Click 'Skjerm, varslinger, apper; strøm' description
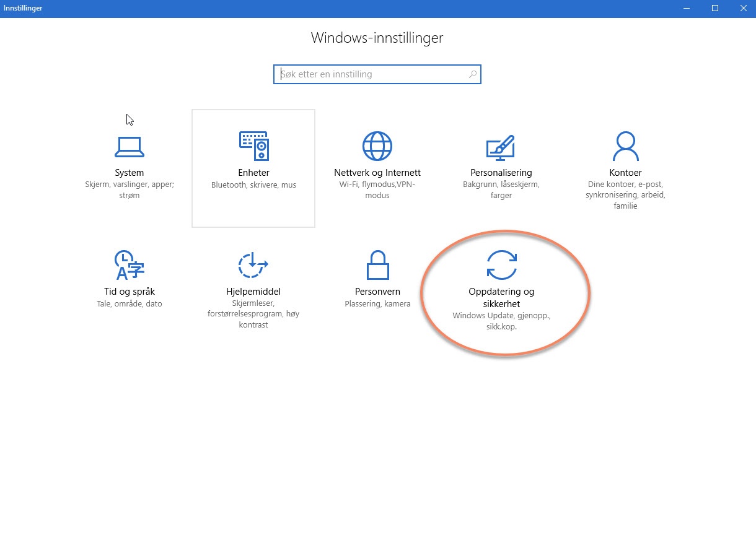 130,190
